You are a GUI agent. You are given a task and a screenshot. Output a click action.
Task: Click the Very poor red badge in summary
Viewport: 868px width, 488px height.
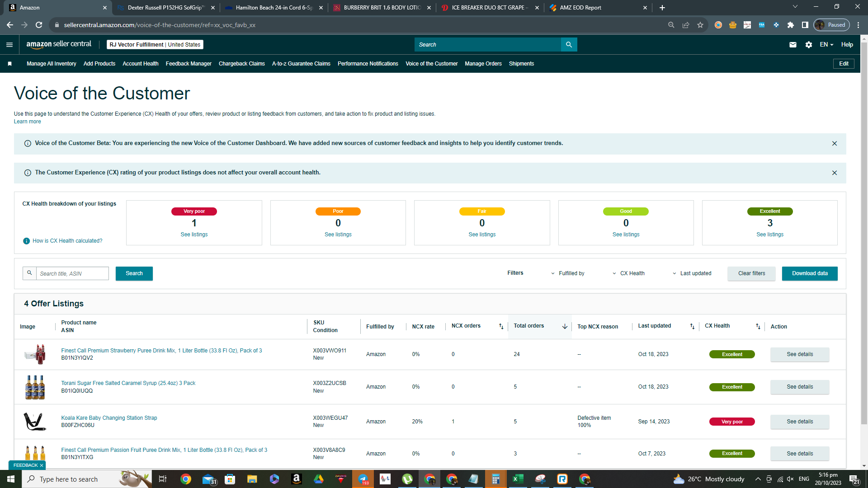coord(194,211)
